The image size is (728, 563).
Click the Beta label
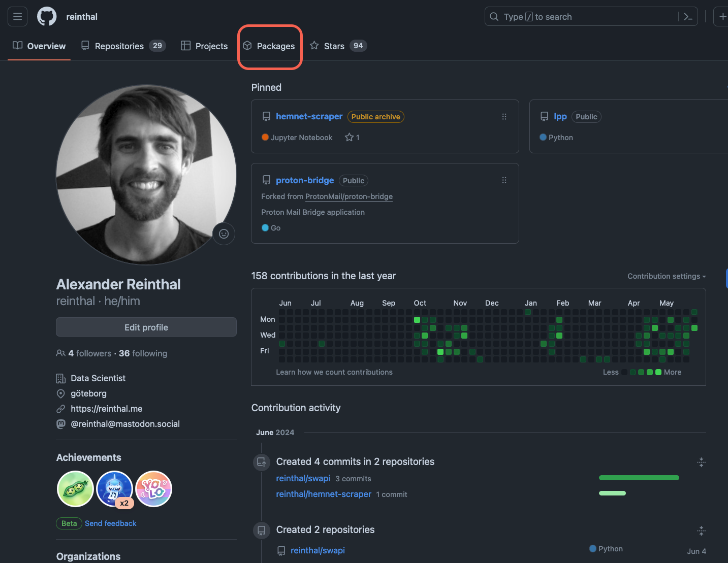[x=69, y=523]
